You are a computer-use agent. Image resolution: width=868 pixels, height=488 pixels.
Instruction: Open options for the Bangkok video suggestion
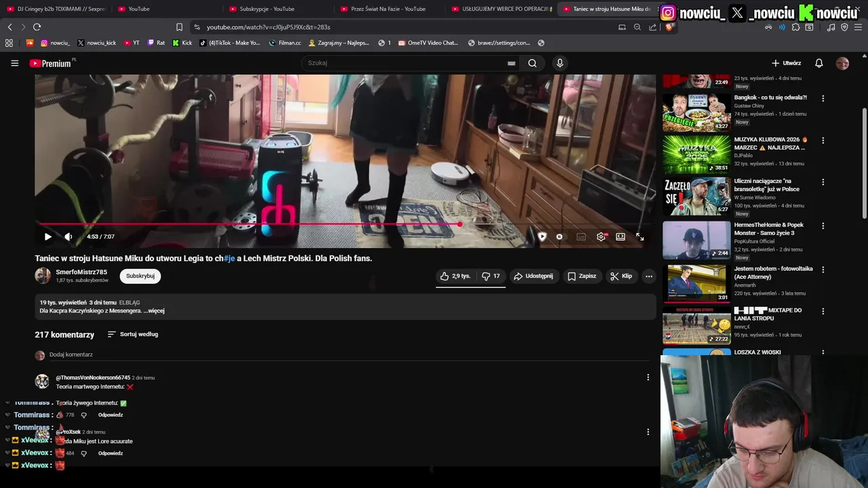(x=823, y=98)
